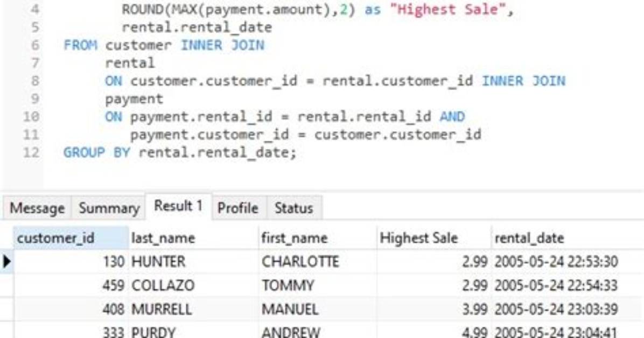
Task: Select the HUNTER last name cell
Action: click(193, 262)
